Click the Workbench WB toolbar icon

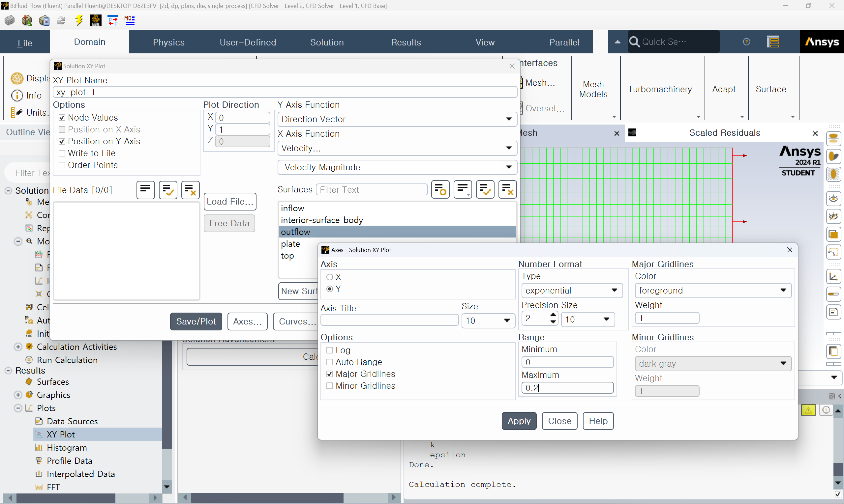pyautogui.click(x=96, y=20)
